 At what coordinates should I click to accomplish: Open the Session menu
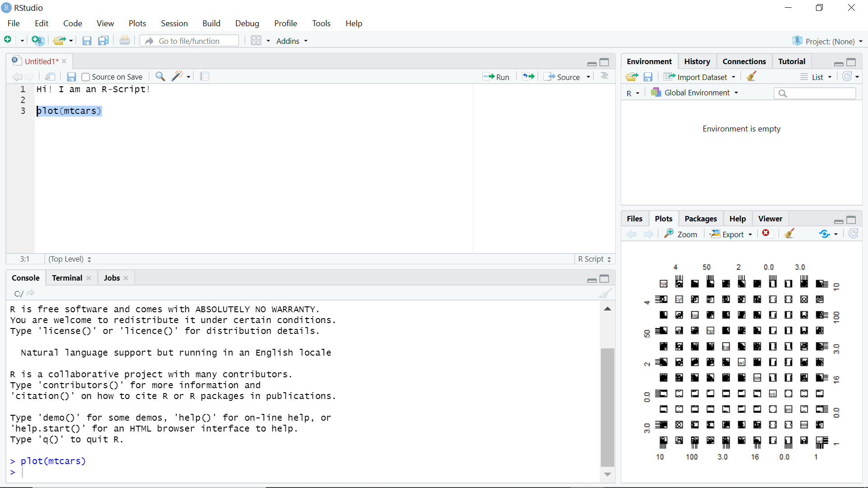(x=174, y=23)
